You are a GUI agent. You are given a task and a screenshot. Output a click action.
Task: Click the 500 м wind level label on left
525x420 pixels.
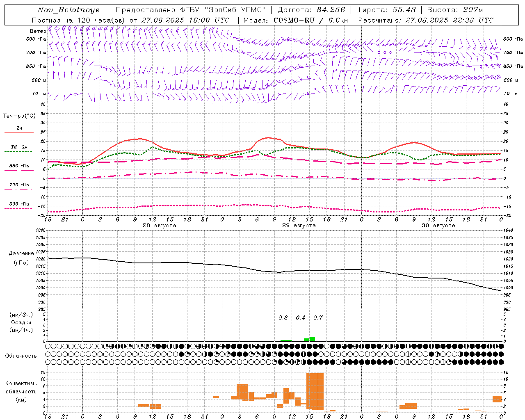coord(39,80)
